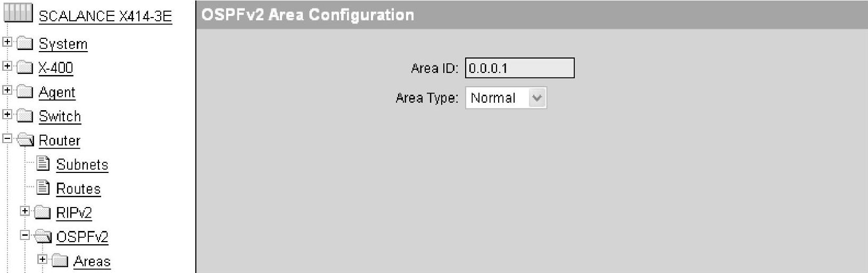Viewport: 868px width, 273px height.
Task: Click the X-400 folder icon
Action: (x=25, y=67)
